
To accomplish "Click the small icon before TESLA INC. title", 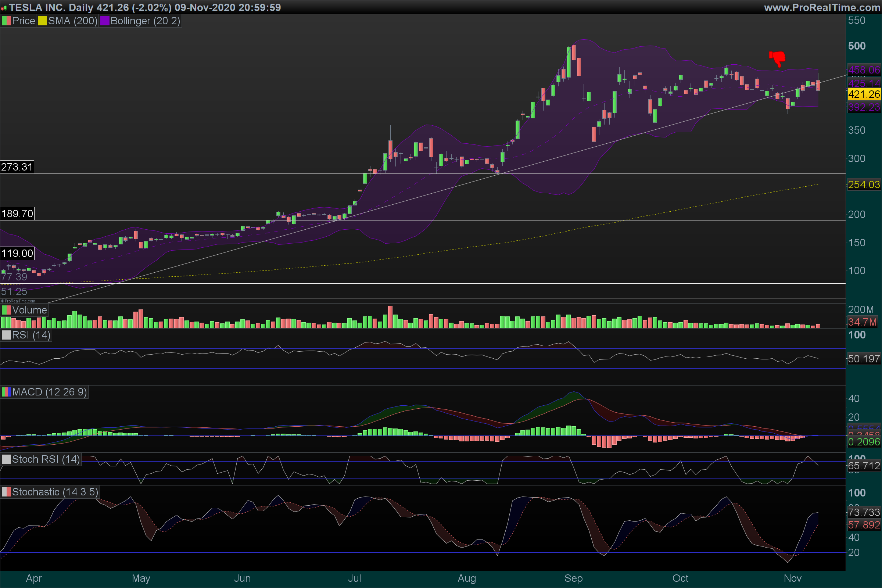I will [x=4, y=8].
